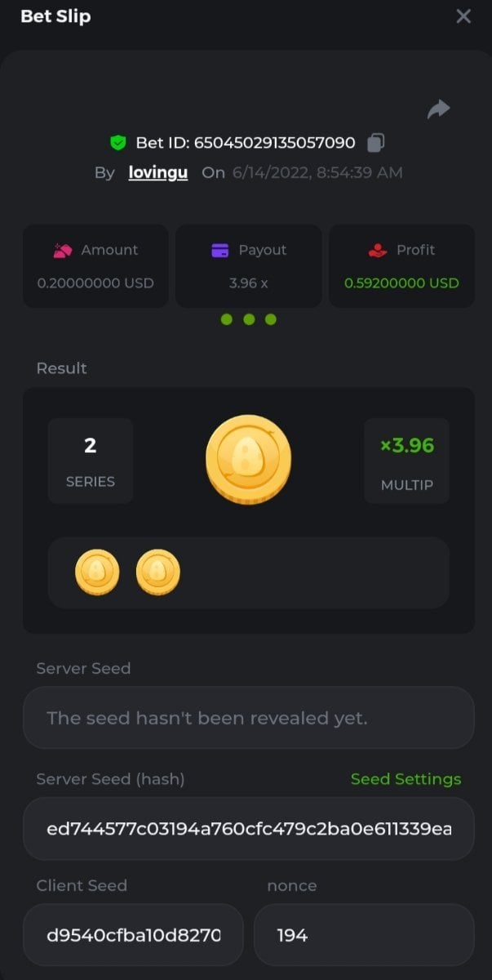Click the large gold coin result
The width and height of the screenshot is (492, 980).
pos(248,459)
